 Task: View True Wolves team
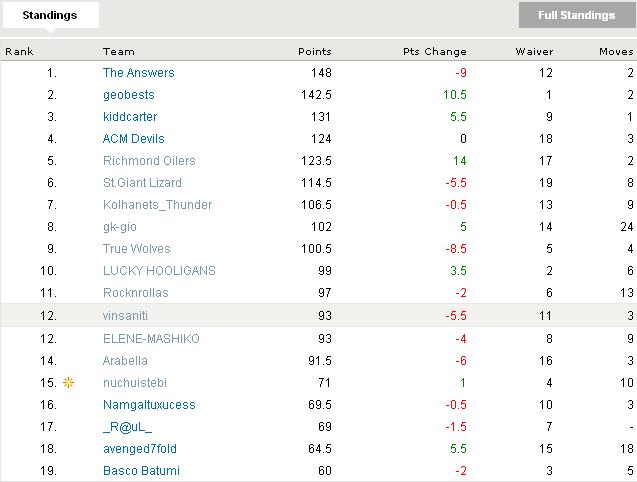click(x=136, y=249)
